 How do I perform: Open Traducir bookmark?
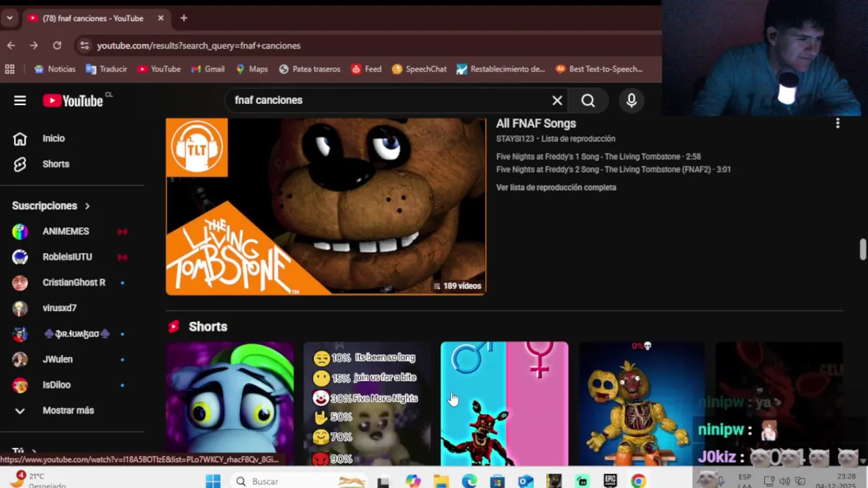pyautogui.click(x=106, y=69)
